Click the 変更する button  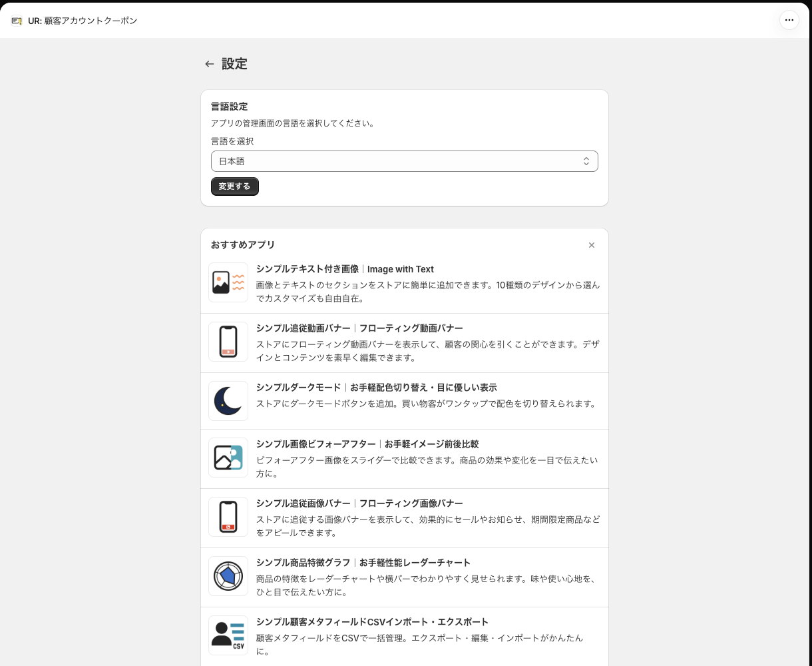235,186
